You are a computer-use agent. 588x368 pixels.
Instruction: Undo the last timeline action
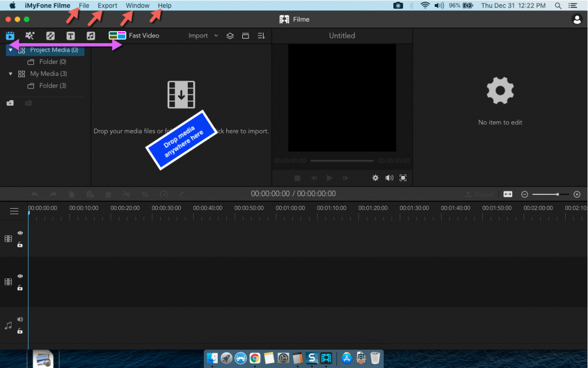[35, 194]
